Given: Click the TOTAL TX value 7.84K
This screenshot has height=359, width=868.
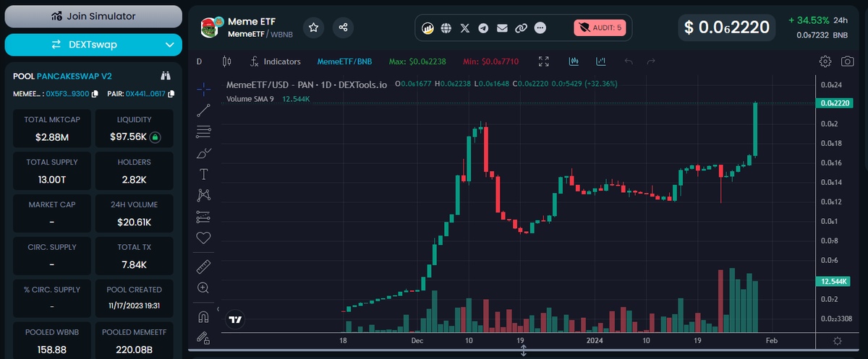Looking at the screenshot, I should 134,264.
